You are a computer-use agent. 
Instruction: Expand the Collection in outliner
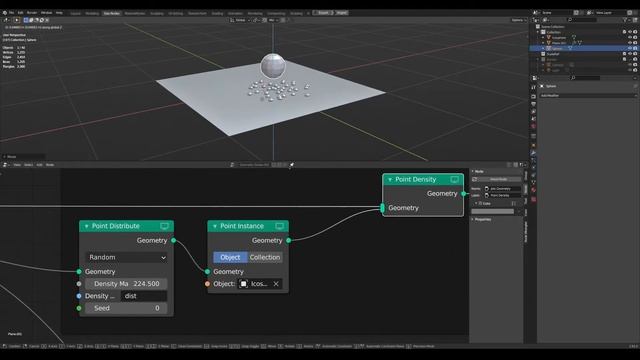click(538, 32)
